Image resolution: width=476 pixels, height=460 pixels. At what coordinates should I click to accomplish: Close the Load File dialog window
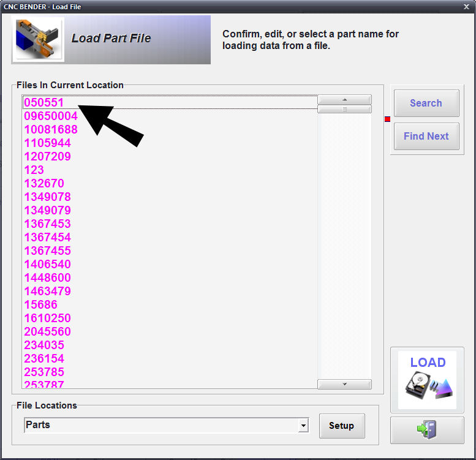tap(466, 6)
